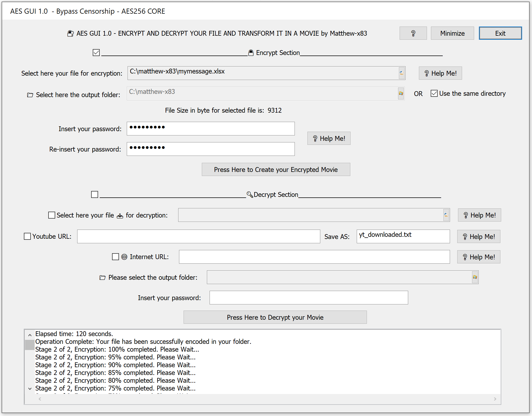Click the Exit button
This screenshot has height=416, width=532.
point(500,33)
